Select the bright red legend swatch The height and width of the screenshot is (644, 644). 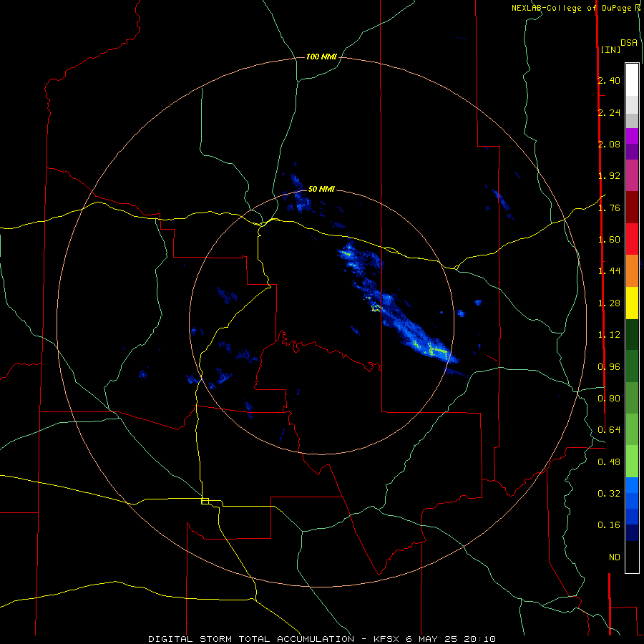click(x=632, y=239)
